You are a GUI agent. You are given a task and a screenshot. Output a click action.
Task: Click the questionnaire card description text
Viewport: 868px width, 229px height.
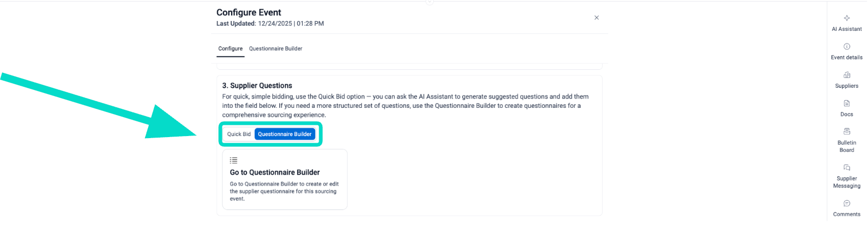tap(284, 191)
